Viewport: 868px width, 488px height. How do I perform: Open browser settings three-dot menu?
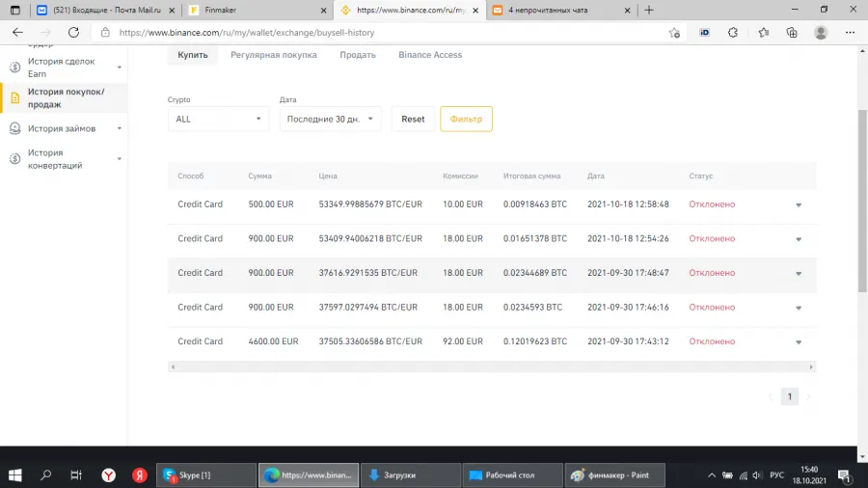click(x=851, y=33)
